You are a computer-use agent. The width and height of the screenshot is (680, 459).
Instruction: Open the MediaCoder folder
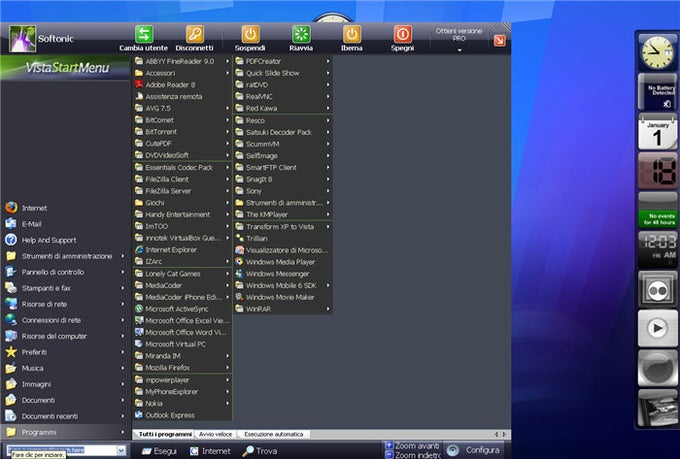pyautogui.click(x=182, y=285)
